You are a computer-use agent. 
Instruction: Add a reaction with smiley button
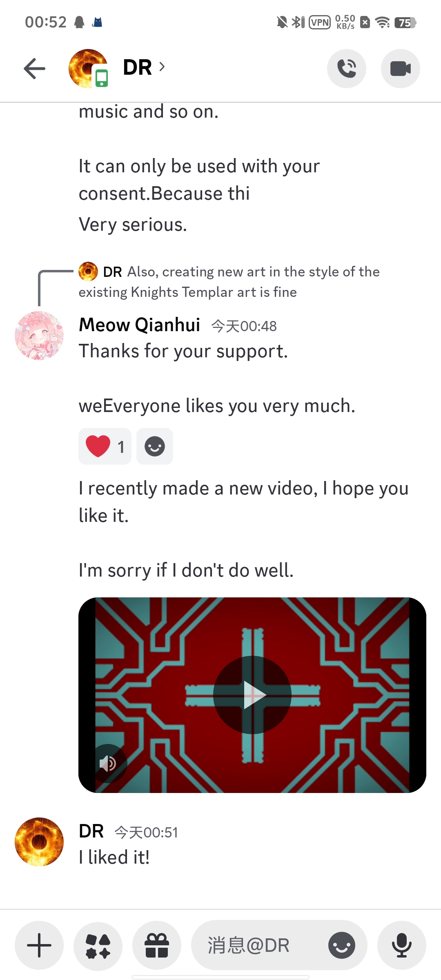155,446
